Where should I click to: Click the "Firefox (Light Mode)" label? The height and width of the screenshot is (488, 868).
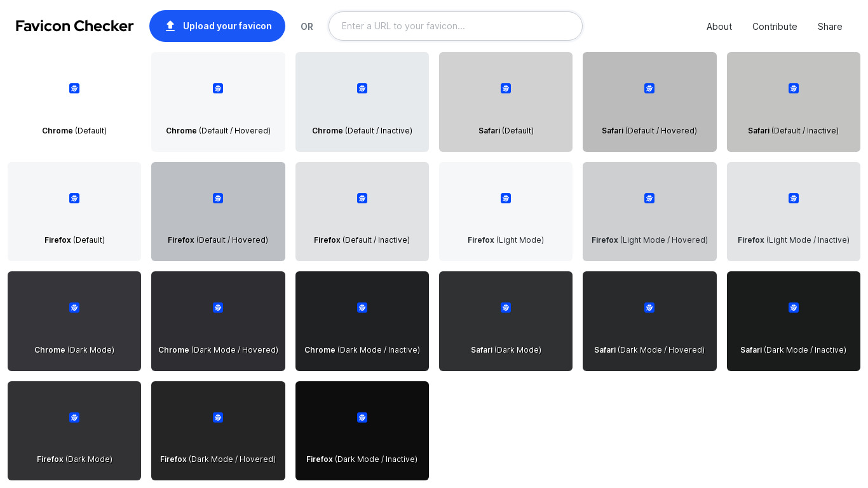[506, 240]
